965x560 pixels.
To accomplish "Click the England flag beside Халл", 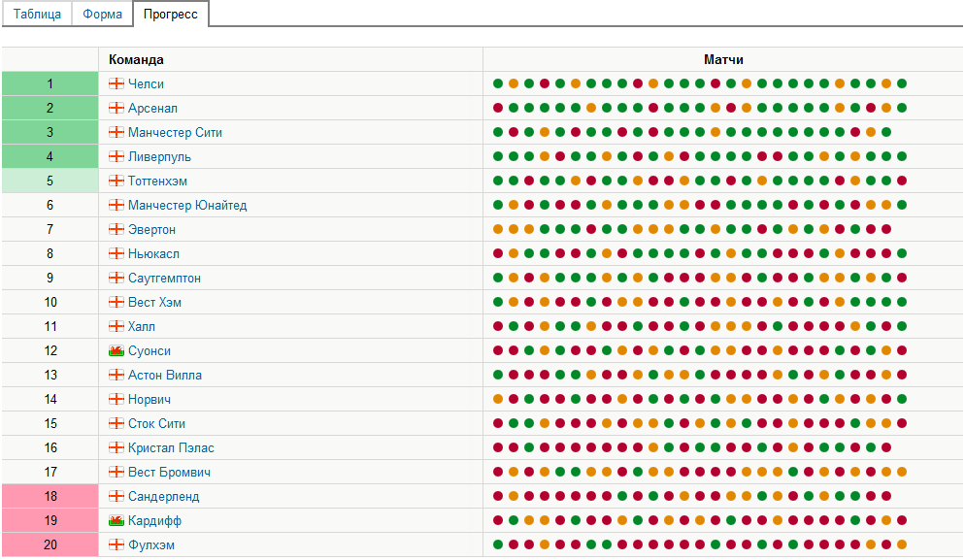I will (116, 326).
